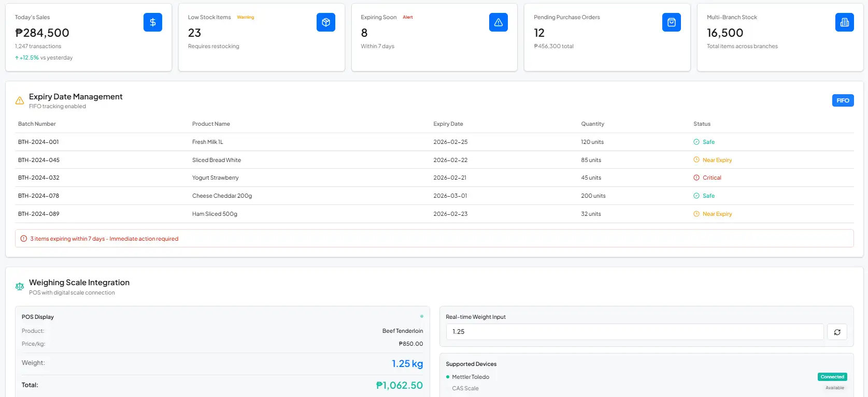The height and width of the screenshot is (397, 868).
Task: Click the alert icon in Yogurt Strawberry status
Action: tap(696, 178)
